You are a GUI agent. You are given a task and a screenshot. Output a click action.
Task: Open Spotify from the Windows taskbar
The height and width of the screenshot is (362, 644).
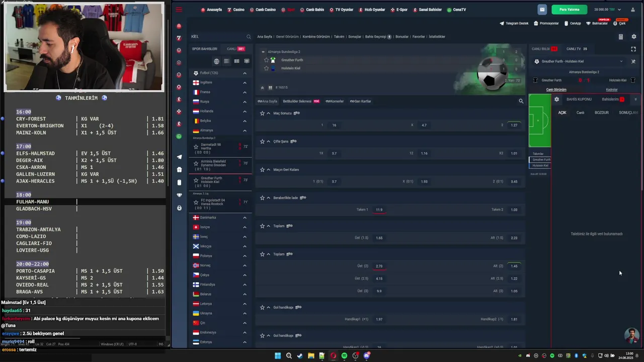coord(344,355)
